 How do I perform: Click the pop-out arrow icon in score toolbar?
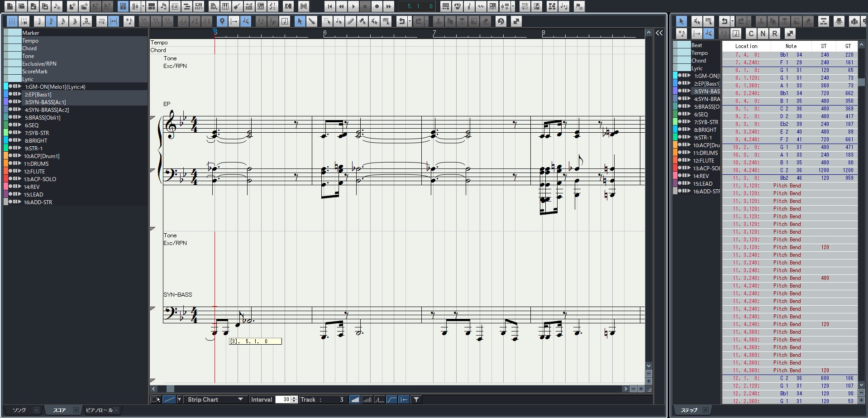point(516,21)
